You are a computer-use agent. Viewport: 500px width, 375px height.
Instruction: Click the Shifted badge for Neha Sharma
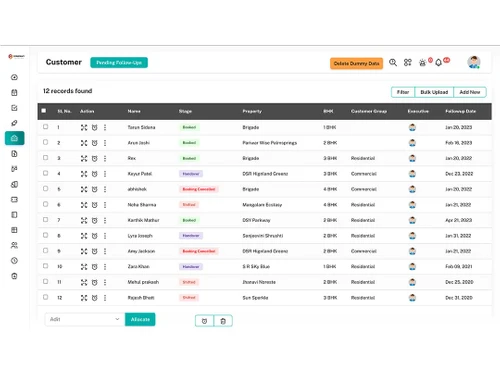point(189,205)
